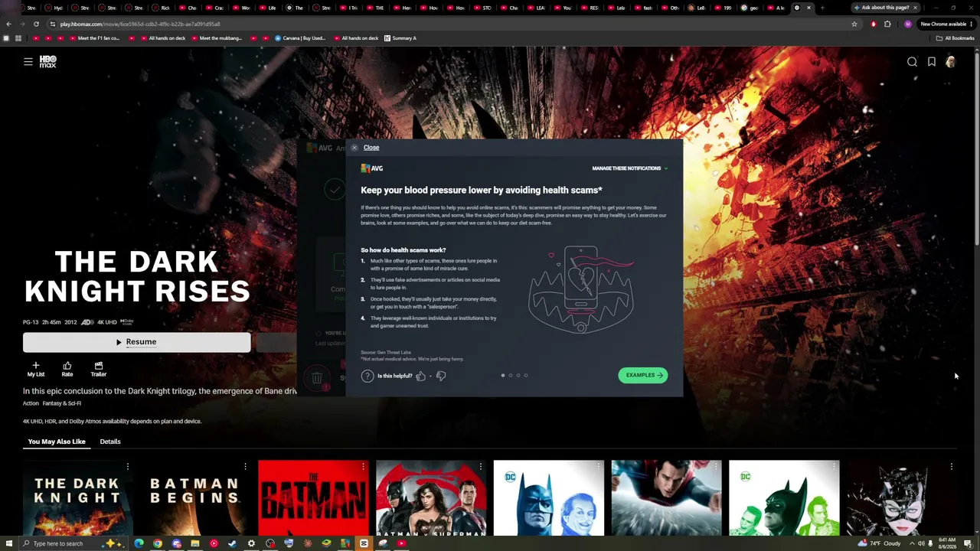Close the current browser tab

click(808, 8)
